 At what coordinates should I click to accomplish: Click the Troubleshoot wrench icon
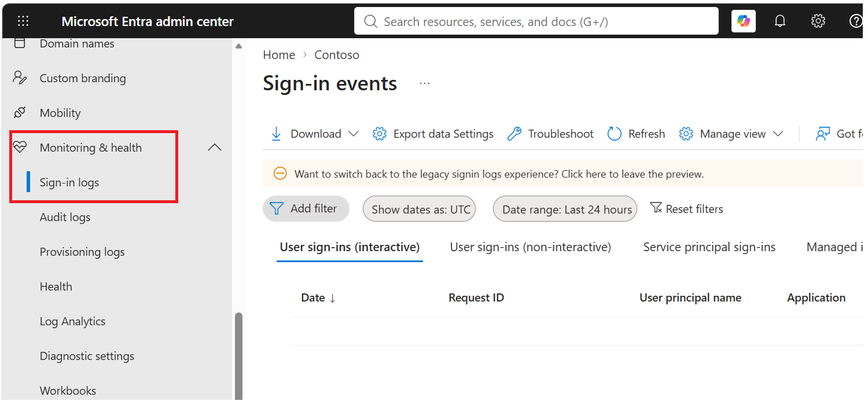[x=514, y=134]
